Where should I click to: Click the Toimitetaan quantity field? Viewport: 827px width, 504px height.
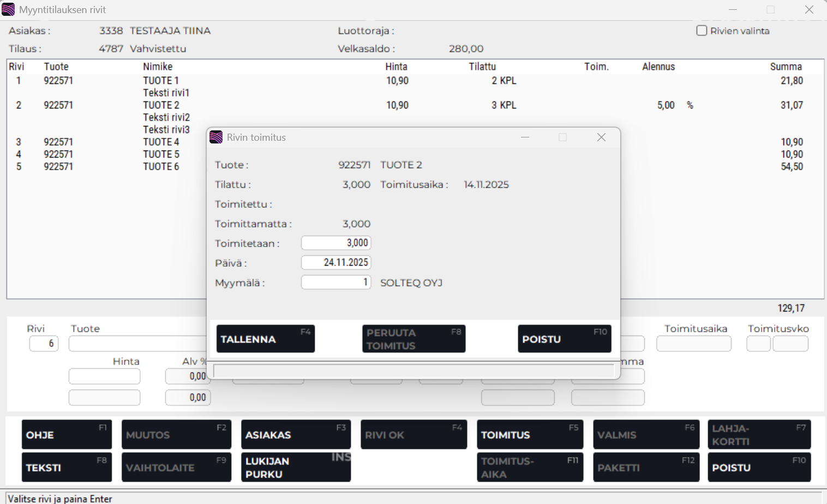pos(336,243)
